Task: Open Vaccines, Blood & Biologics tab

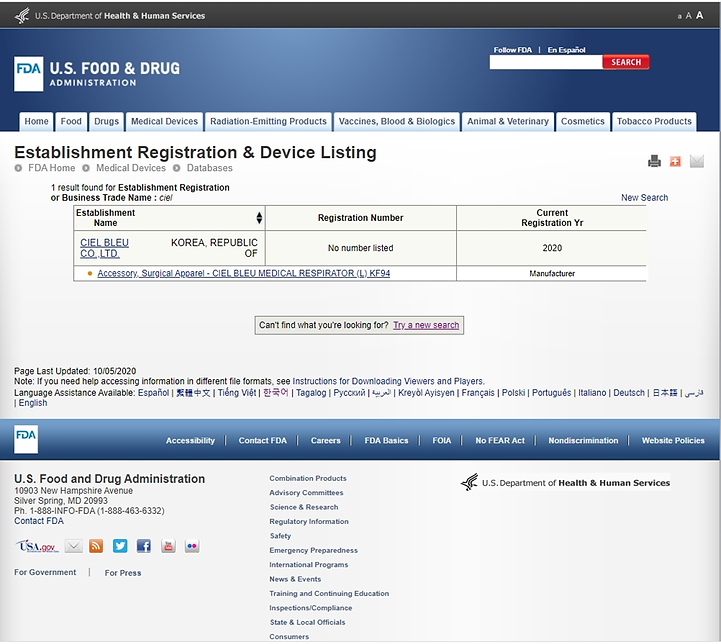Action: (397, 121)
